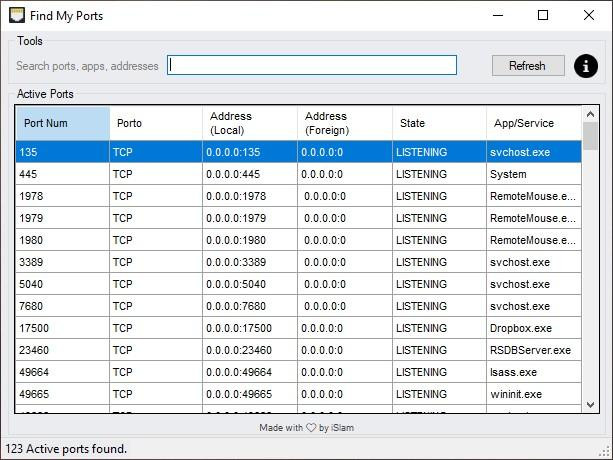Screen dimensions: 613x460
Task: Click TCP protocol in port 23460 row
Action: pos(156,350)
